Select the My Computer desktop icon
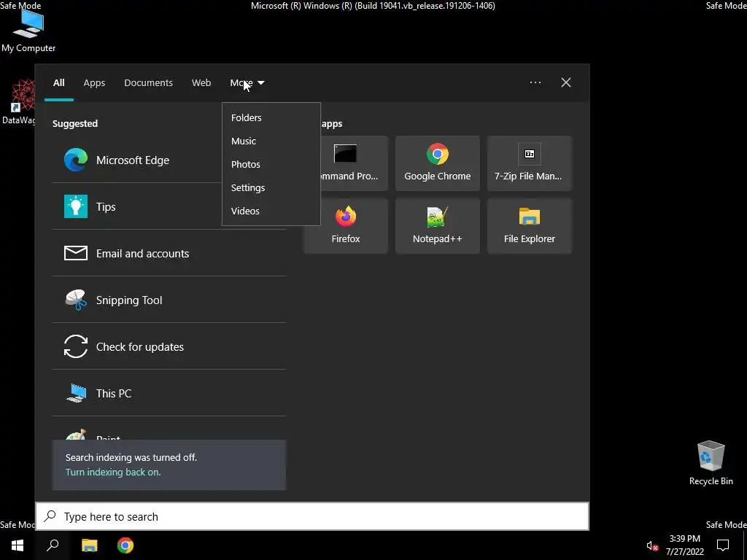Image resolution: width=747 pixels, height=560 pixels. coord(28,31)
